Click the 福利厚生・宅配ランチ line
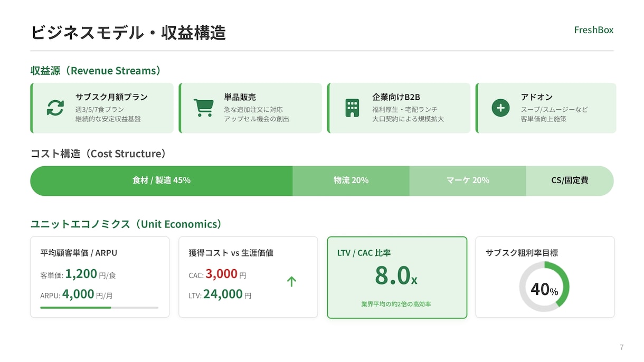 point(405,109)
